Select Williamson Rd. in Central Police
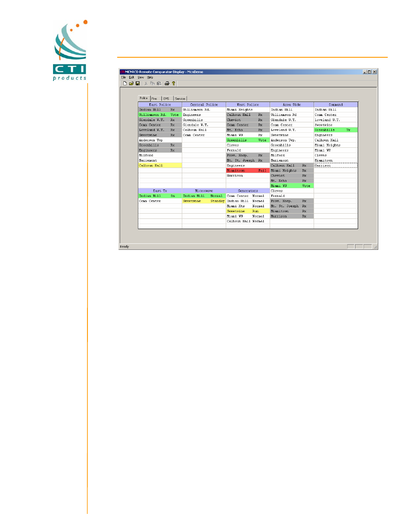This screenshot has width=411, height=532. [204, 110]
